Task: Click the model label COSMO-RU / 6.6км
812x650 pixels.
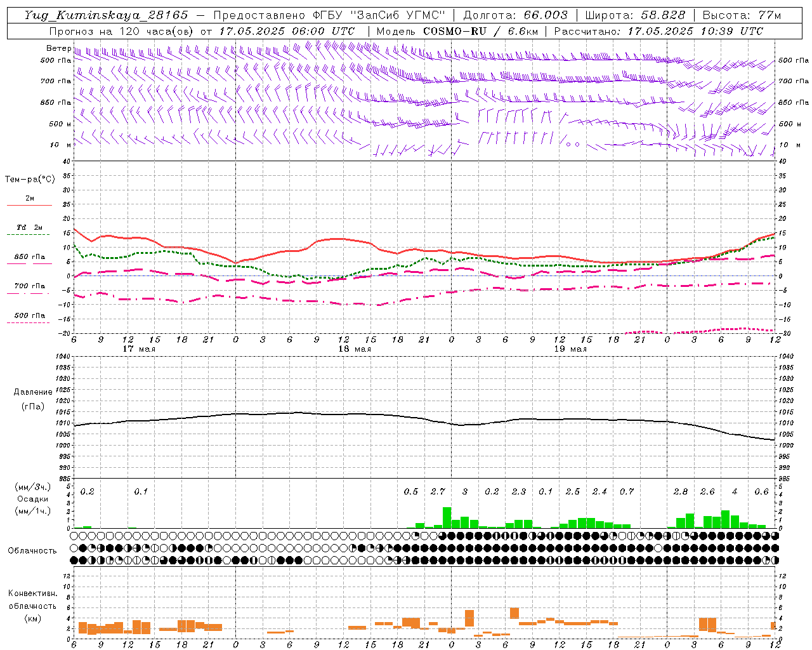Action: click(480, 31)
